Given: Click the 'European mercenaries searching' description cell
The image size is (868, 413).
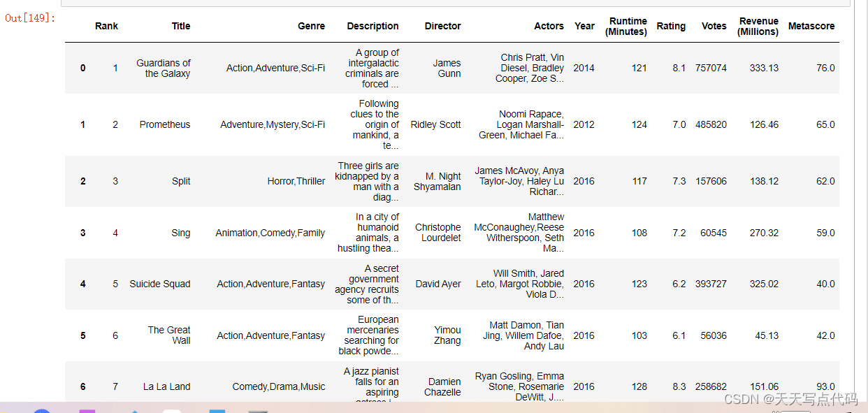Looking at the screenshot, I should pos(369,336).
